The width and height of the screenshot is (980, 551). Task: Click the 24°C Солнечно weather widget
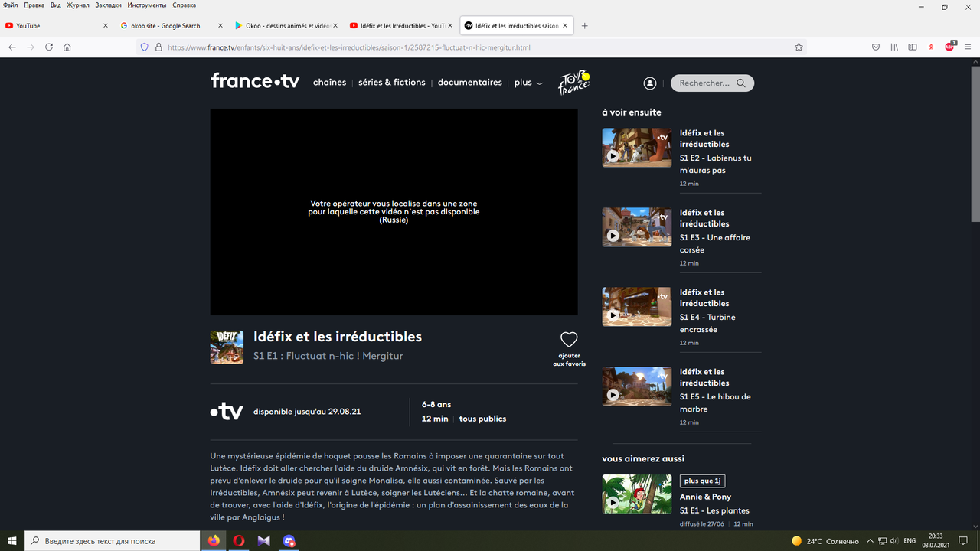coord(825,540)
